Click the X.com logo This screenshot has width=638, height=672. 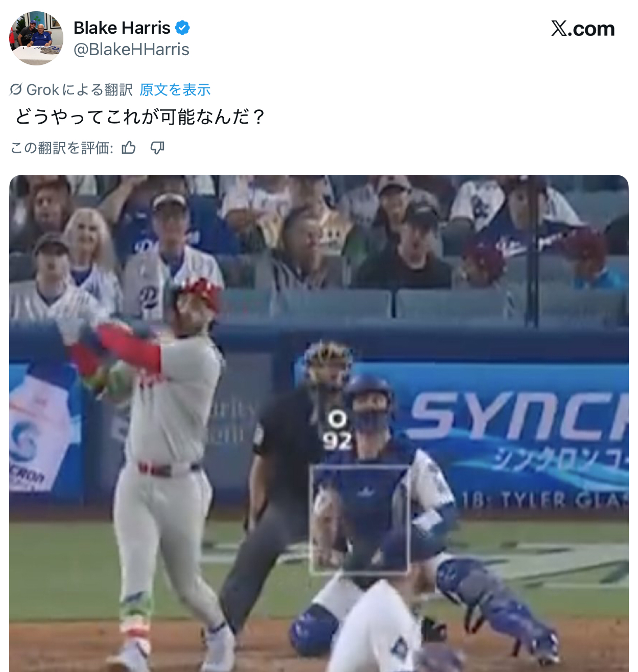point(583,29)
